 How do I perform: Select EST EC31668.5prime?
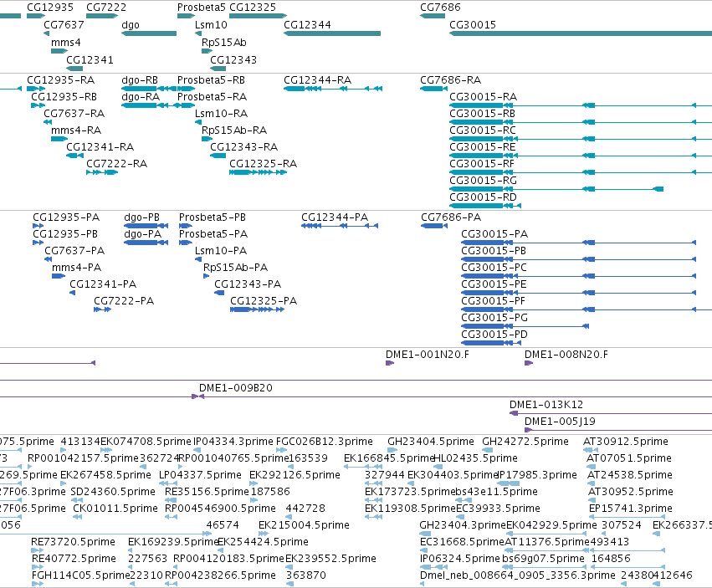coord(462,542)
